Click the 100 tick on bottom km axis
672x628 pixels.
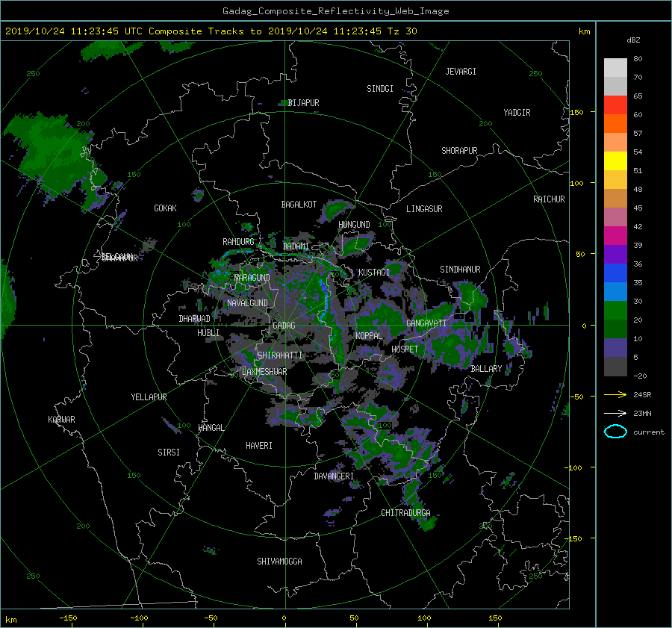[x=424, y=618]
